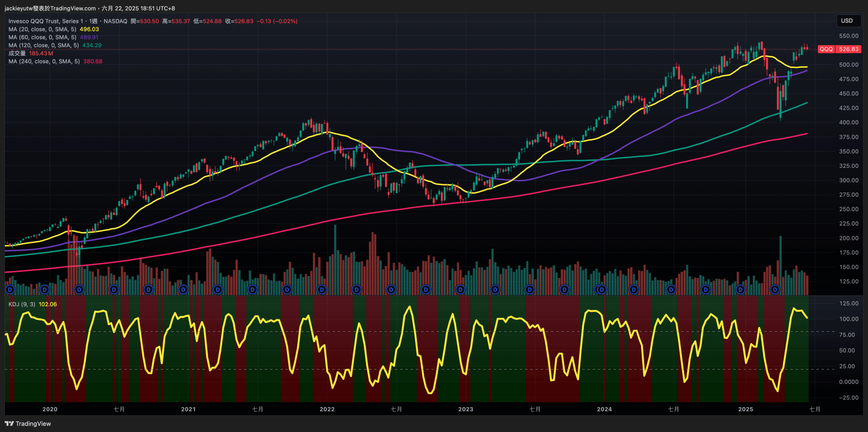Click the dividend D marker nearest the 2022 label
The height and width of the screenshot is (432, 868).
tap(321, 290)
